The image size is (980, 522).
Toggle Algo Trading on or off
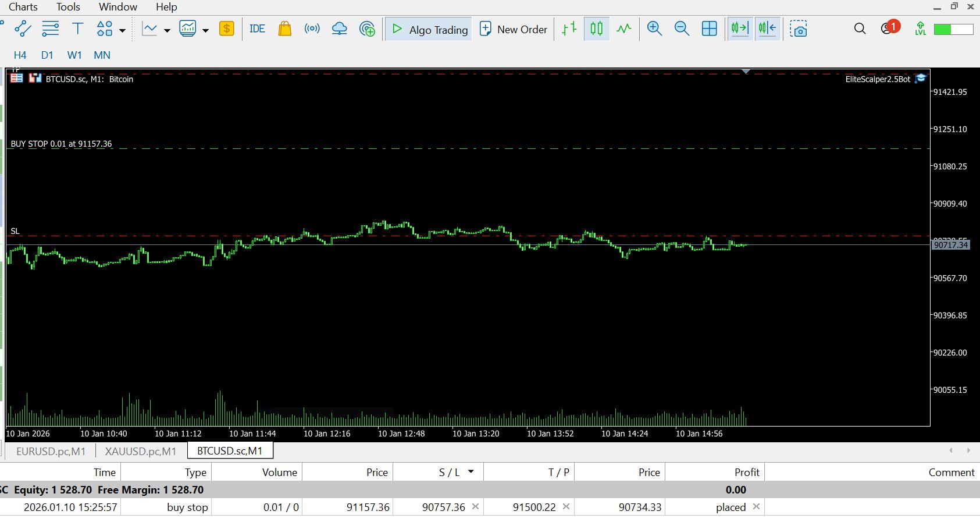(429, 29)
